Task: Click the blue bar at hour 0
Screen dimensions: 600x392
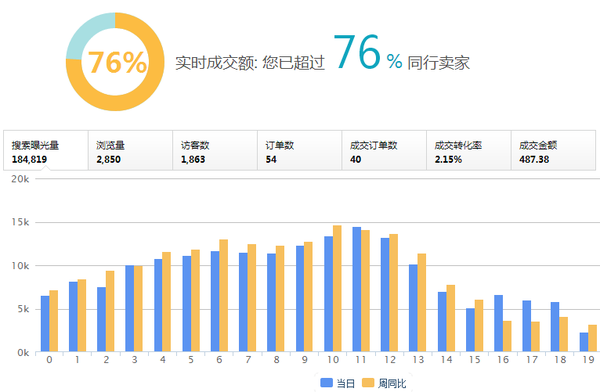Action: pyautogui.click(x=45, y=324)
